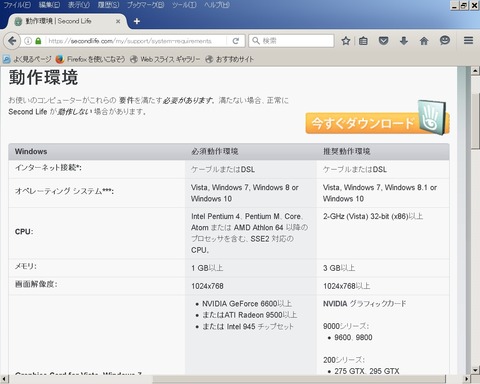The width and height of the screenshot is (480, 384).
Task: Open the 表示 menu
Action: coord(79,5)
